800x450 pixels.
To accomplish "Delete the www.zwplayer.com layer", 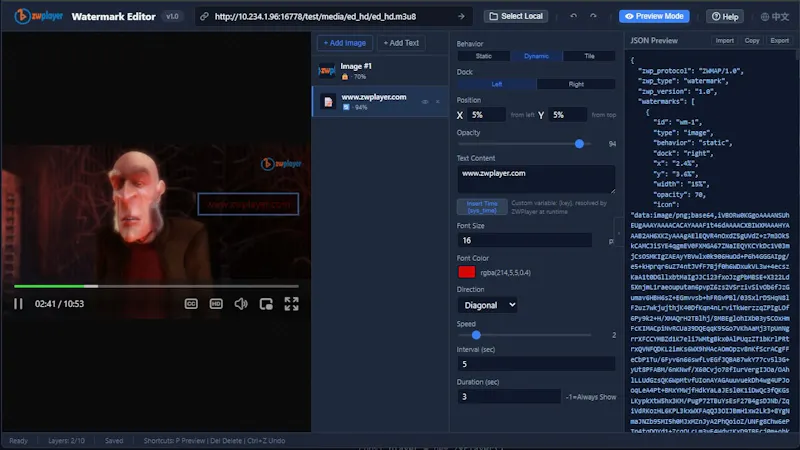I will pyautogui.click(x=438, y=102).
